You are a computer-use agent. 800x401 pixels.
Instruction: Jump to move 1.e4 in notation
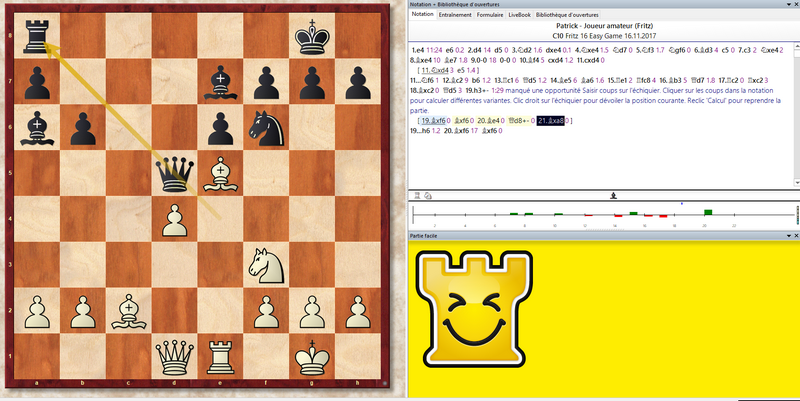click(418, 50)
